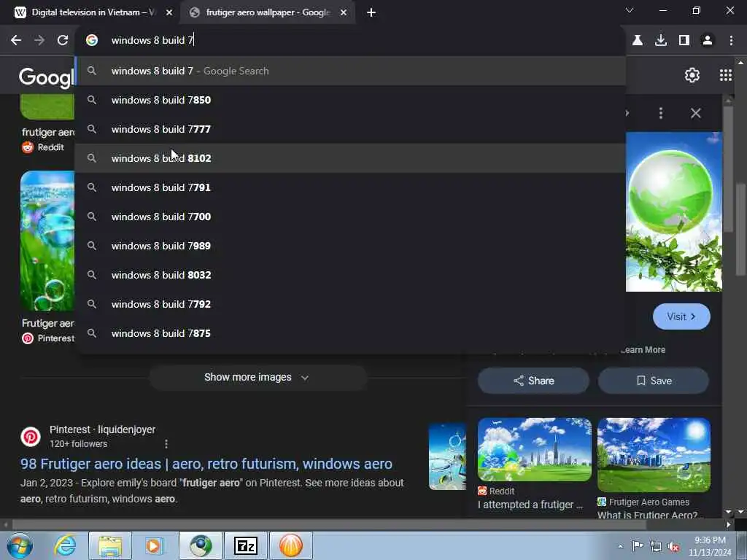Switch to frutiger aero wallpaper tab
Screen dimensions: 747x560
(267, 12)
